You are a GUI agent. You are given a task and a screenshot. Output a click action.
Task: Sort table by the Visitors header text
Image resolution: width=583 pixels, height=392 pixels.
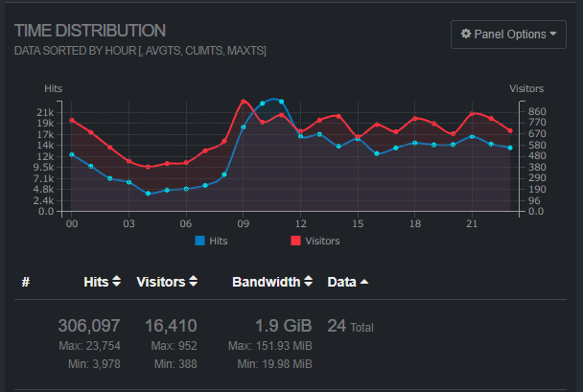pos(161,282)
